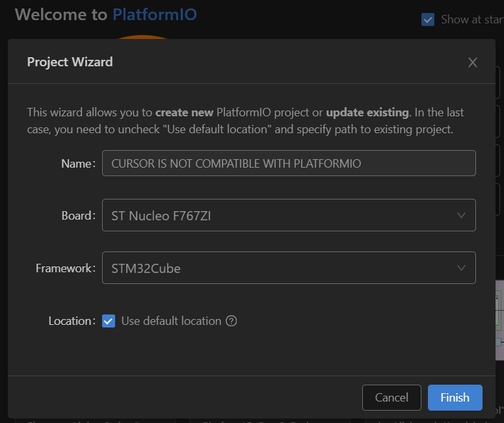
Task: Cancel the Project Wizard
Action: point(391,398)
